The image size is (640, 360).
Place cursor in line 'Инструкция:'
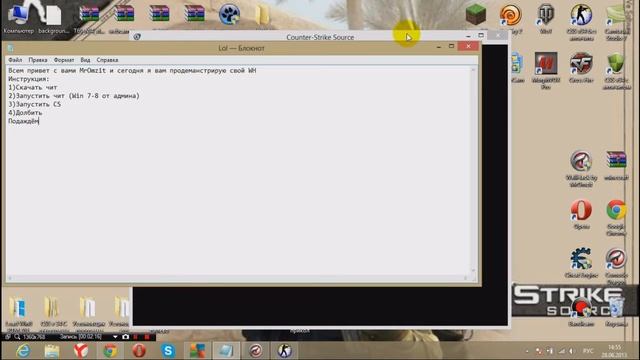point(29,79)
